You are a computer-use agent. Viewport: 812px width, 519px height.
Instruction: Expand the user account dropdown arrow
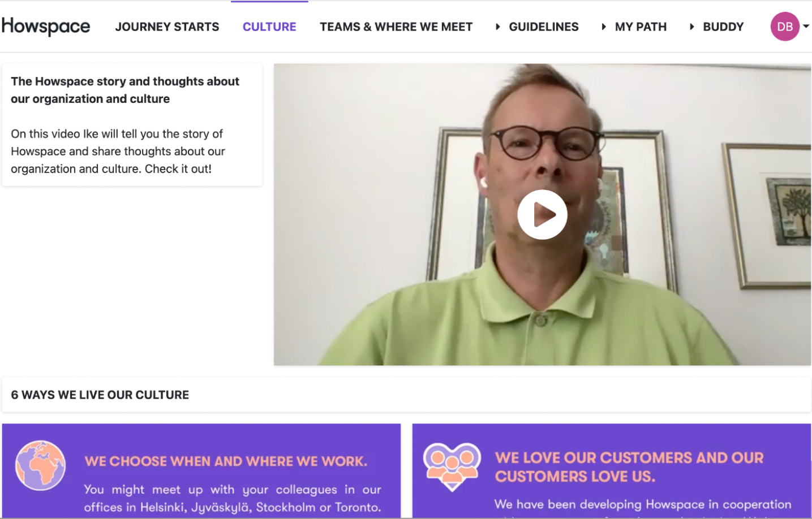[x=806, y=26]
